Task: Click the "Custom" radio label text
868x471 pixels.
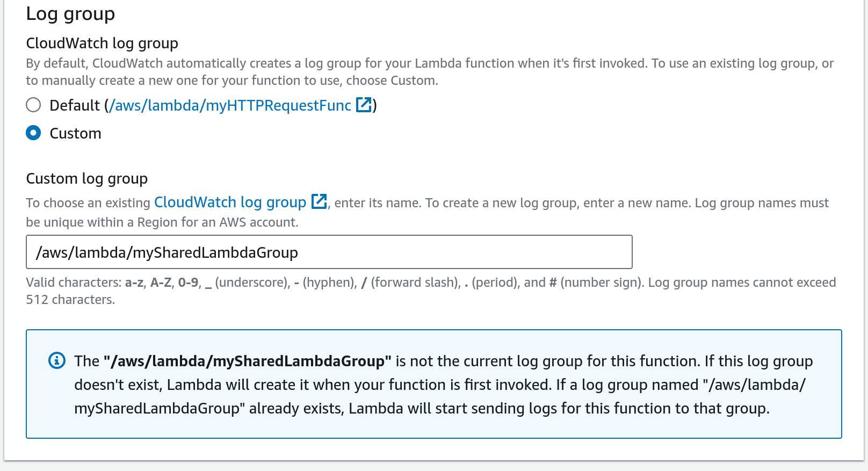Action: [75, 133]
